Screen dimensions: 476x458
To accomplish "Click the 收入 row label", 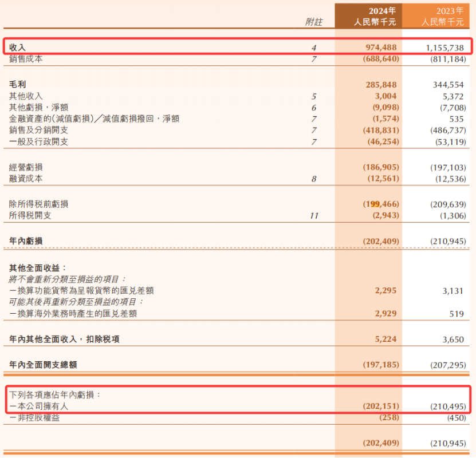I will (18, 48).
